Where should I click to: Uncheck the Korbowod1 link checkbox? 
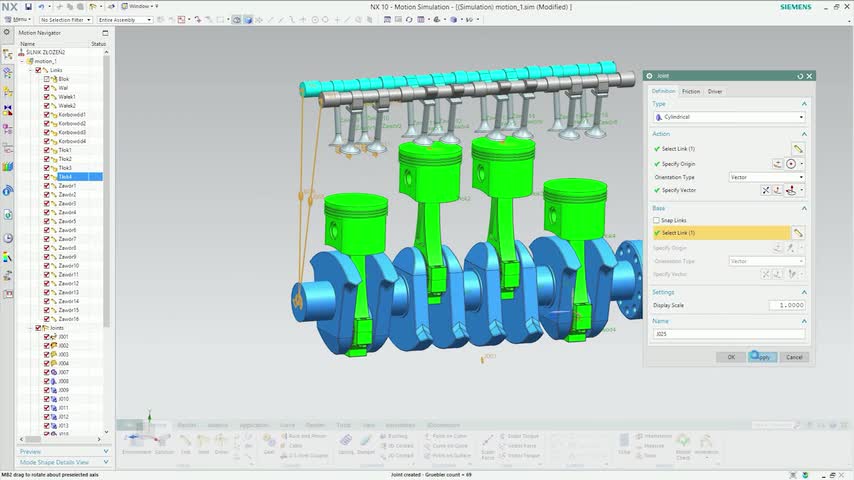click(x=46, y=114)
